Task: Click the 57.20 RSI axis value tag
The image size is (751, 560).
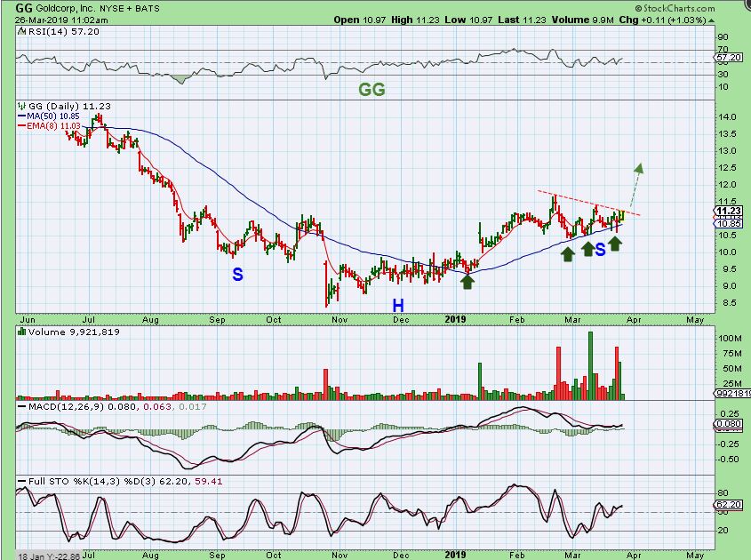Action: [x=729, y=58]
